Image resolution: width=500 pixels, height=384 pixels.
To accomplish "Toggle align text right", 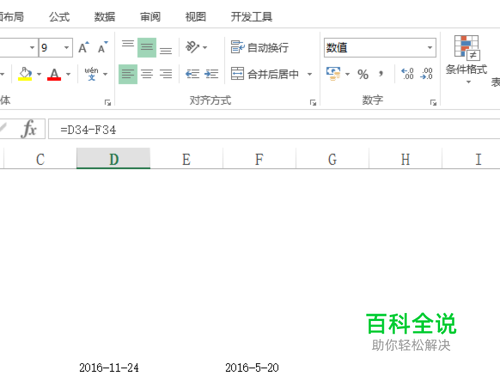I will (x=166, y=74).
